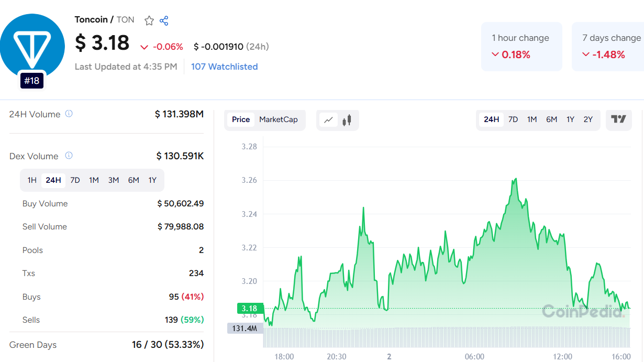
Task: Switch to line chart view icon
Action: coord(328,120)
